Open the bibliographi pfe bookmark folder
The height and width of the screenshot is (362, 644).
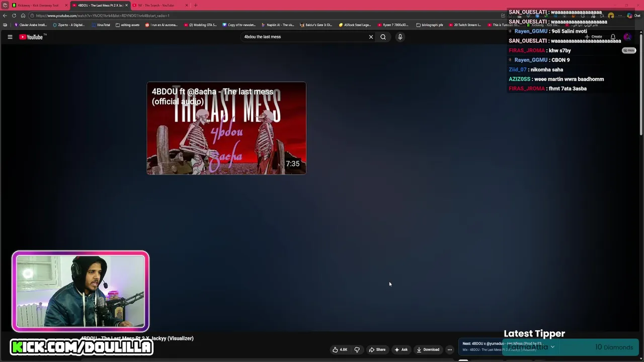pyautogui.click(x=430, y=25)
